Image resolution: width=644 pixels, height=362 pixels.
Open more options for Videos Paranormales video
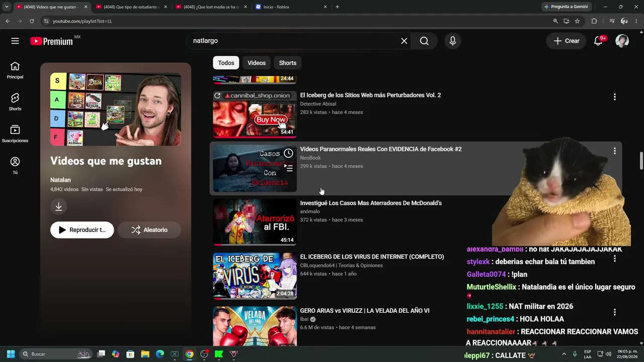click(x=614, y=151)
